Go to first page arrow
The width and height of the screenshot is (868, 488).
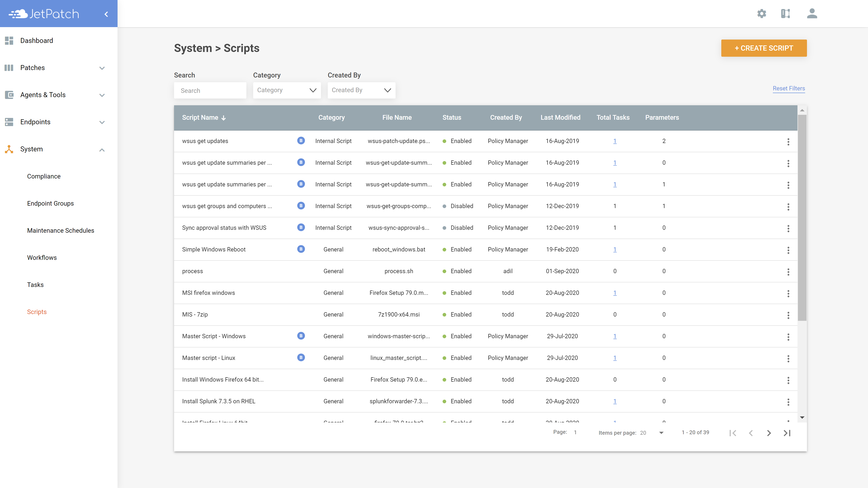pos(733,433)
